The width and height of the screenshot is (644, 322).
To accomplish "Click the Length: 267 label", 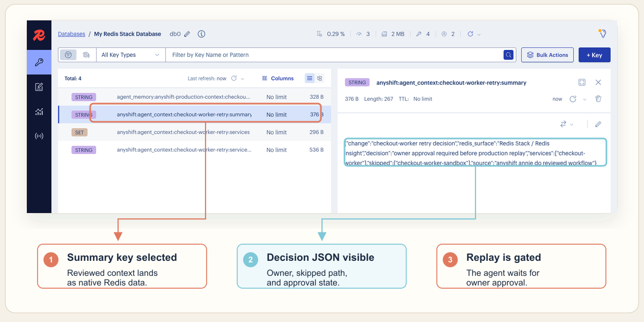I will (379, 99).
